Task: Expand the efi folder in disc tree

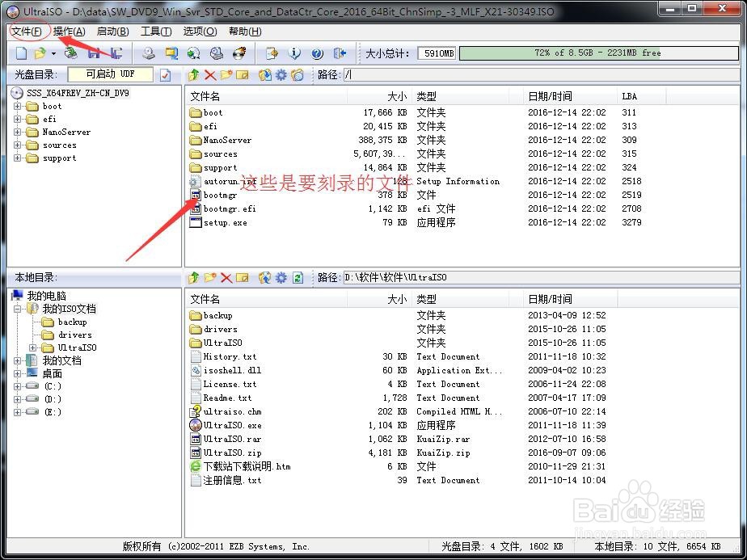Action: [18, 119]
